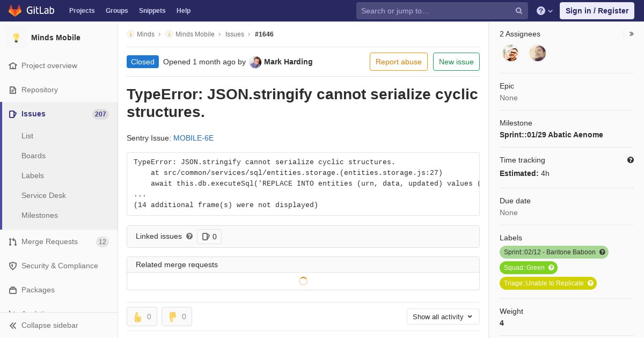Click the Minds Mobile breadcrumb link
644x338 pixels.
tap(195, 34)
